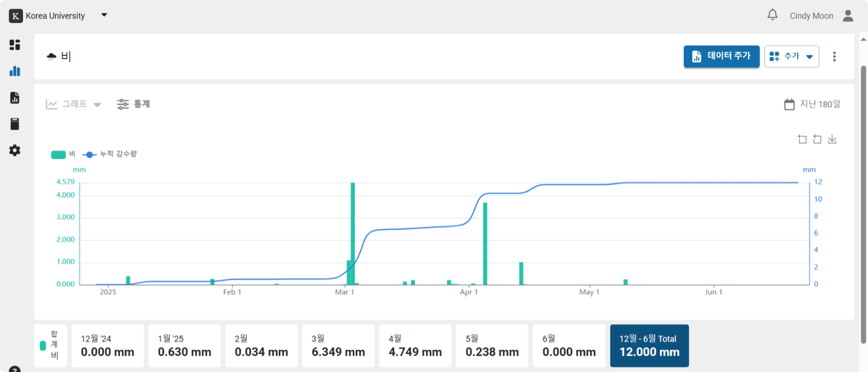Click the page vertical scrollbar thumb
Viewport: 868px width, 372px height.
863,205
